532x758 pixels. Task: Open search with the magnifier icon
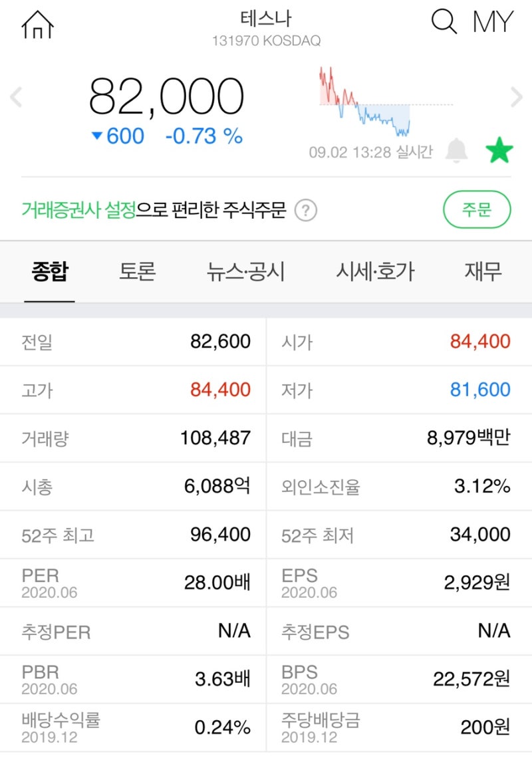tap(443, 22)
